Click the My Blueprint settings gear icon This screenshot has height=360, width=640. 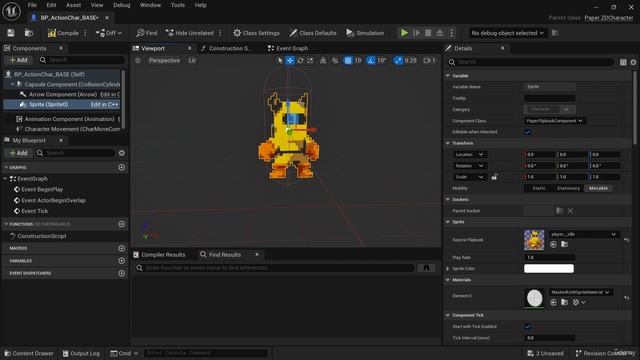[122, 153]
